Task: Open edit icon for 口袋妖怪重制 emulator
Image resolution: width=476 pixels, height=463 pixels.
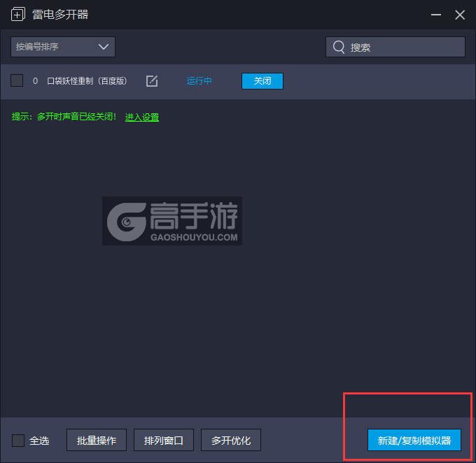Action: (152, 81)
